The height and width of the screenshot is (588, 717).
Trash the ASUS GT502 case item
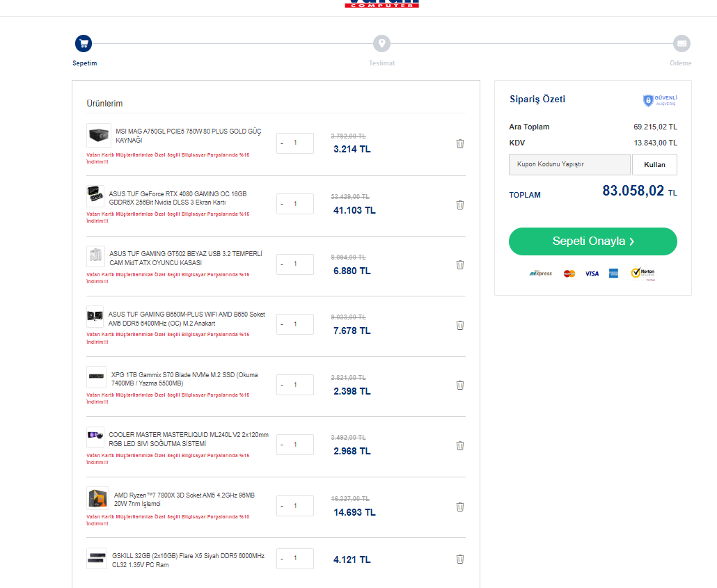coord(459,264)
